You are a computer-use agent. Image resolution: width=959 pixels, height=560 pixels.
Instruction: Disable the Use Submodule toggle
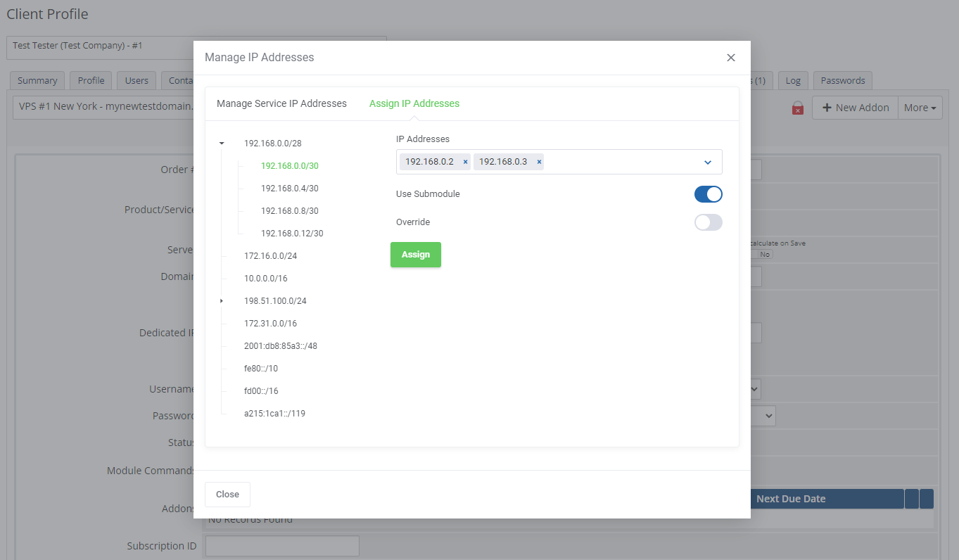[709, 194]
